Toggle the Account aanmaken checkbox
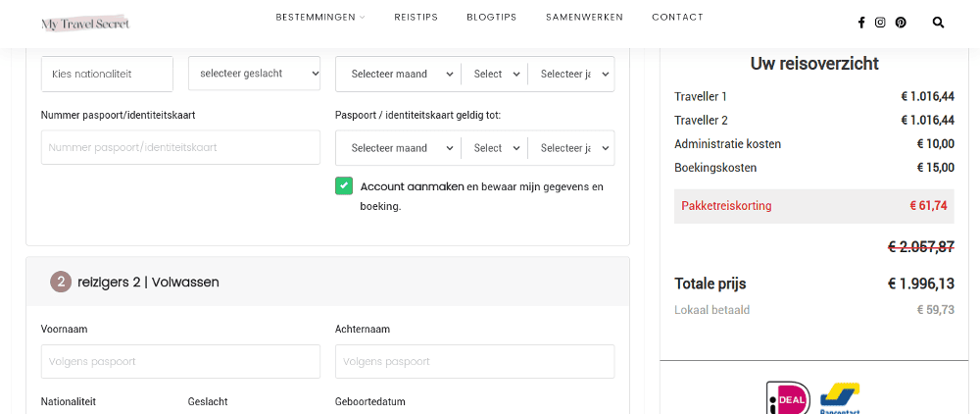980x414 pixels. pyautogui.click(x=344, y=186)
